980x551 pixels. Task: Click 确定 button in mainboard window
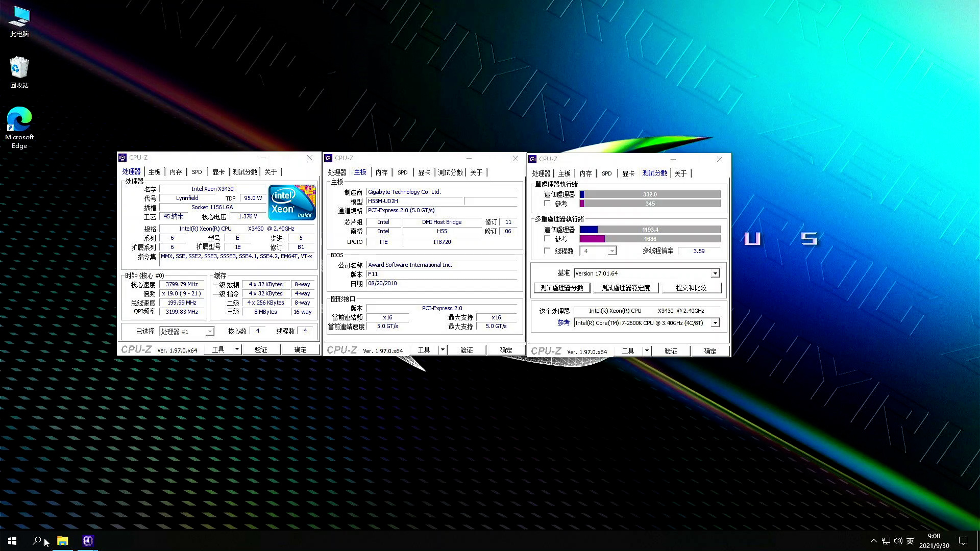click(506, 350)
